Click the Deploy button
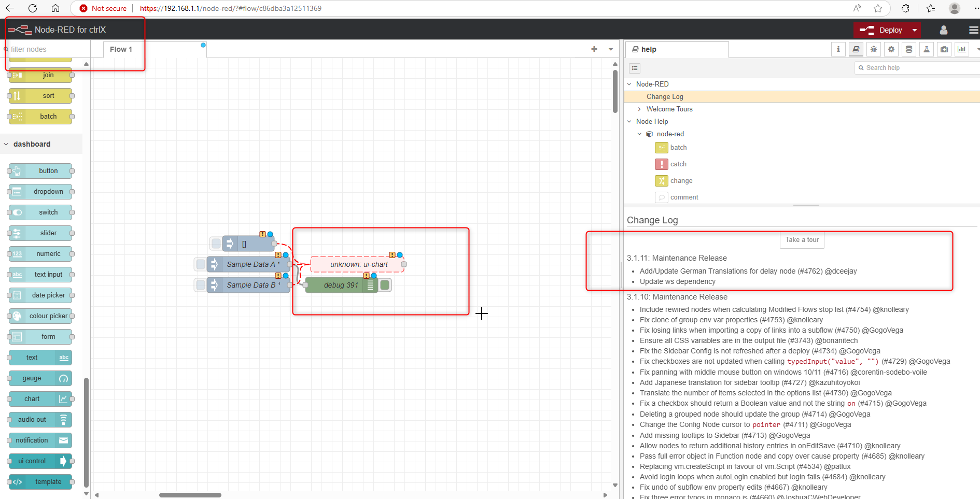Viewport: 980px width, 499px height. (x=881, y=30)
